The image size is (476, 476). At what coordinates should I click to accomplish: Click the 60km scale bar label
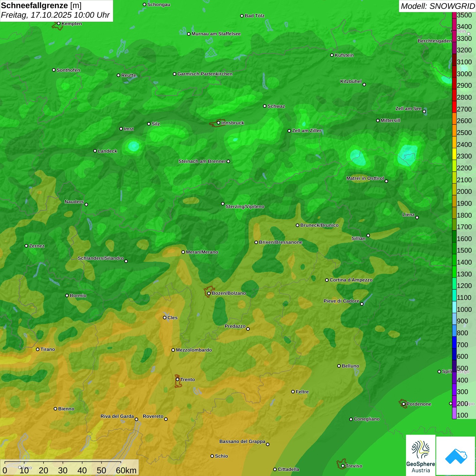click(x=126, y=471)
